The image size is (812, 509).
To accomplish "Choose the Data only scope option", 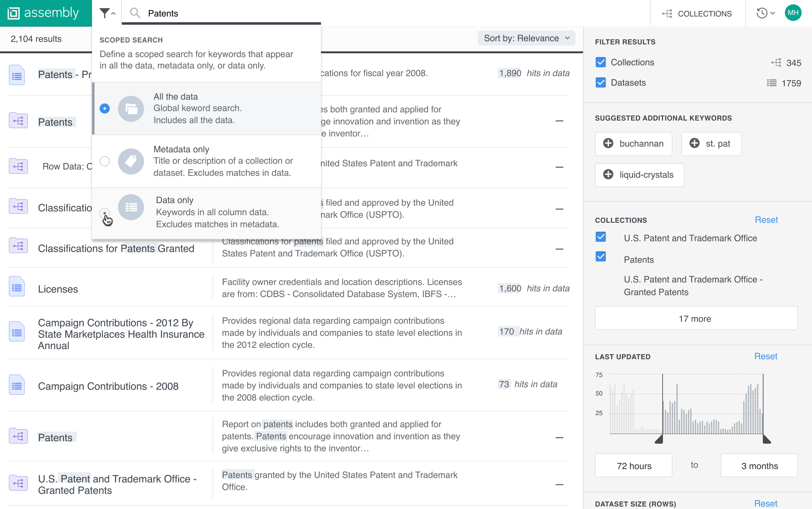I will click(x=207, y=213).
